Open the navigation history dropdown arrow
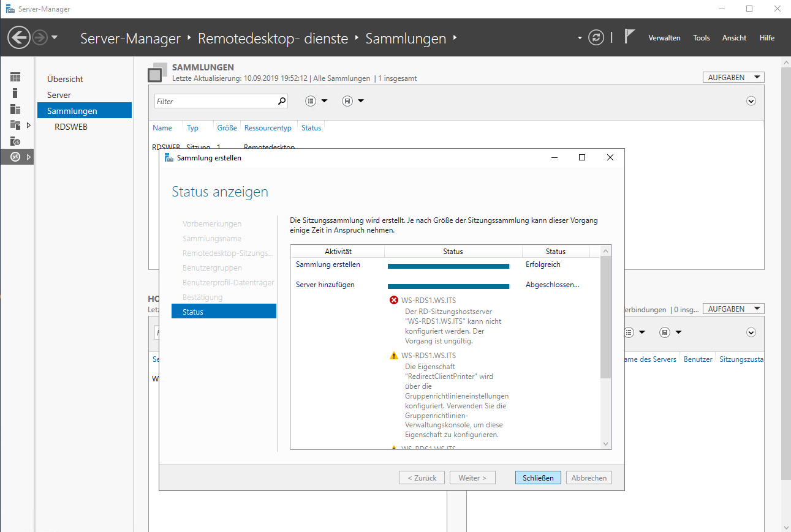The height and width of the screenshot is (532, 791). coord(55,38)
